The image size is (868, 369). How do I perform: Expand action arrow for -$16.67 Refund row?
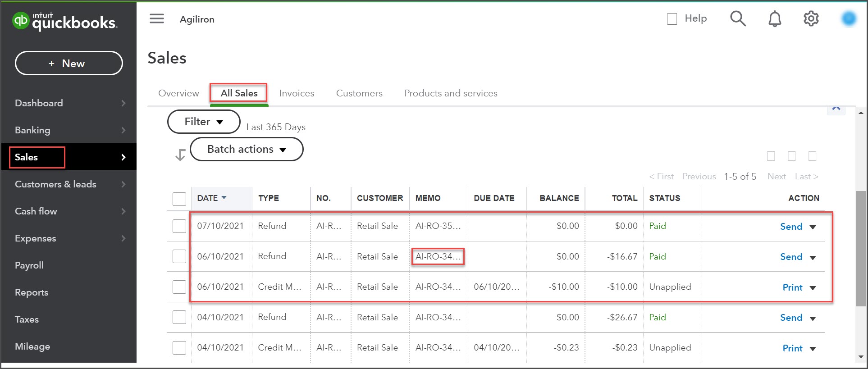(x=813, y=258)
